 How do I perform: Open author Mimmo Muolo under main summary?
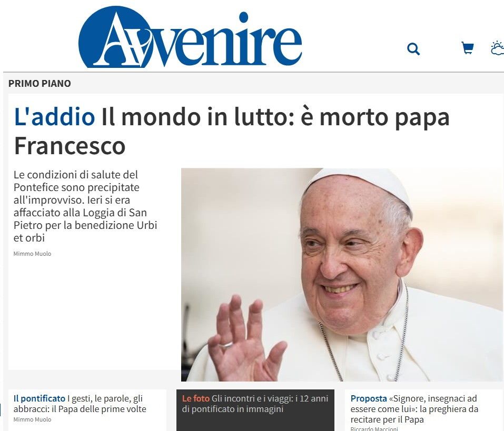32,254
